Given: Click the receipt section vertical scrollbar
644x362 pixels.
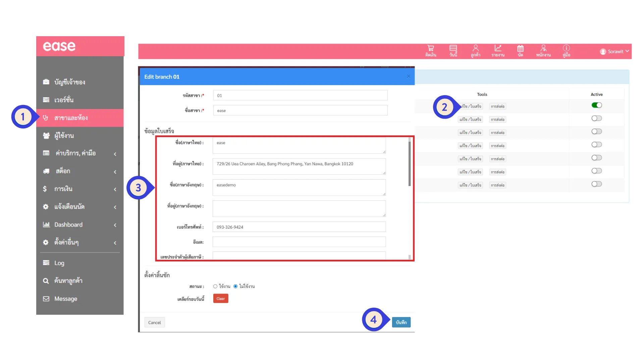Looking at the screenshot, I should click(x=410, y=164).
